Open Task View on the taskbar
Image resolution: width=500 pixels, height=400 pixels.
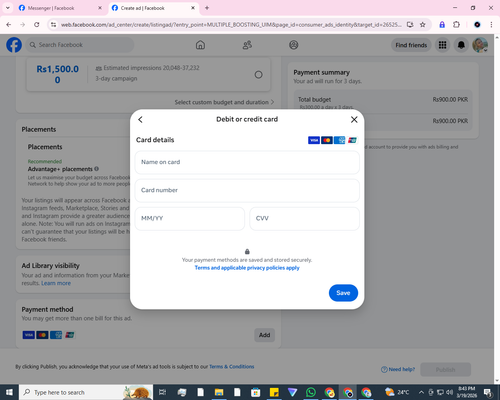click(x=162, y=392)
